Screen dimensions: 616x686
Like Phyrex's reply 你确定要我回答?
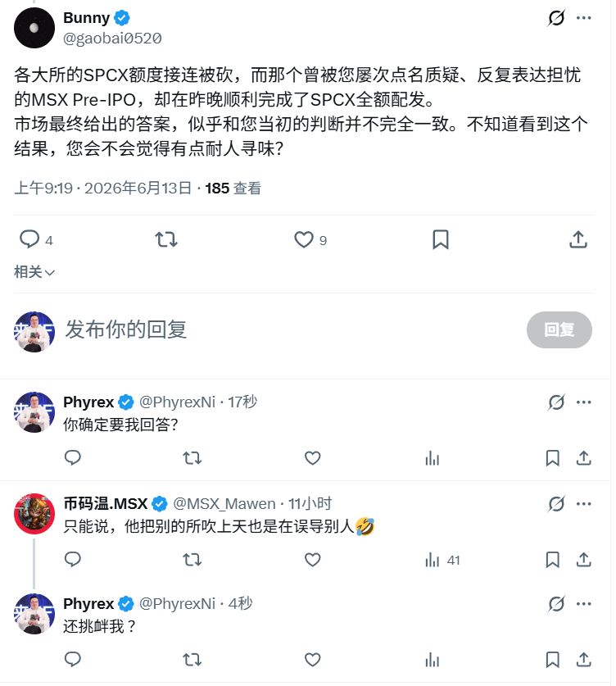pyautogui.click(x=312, y=458)
